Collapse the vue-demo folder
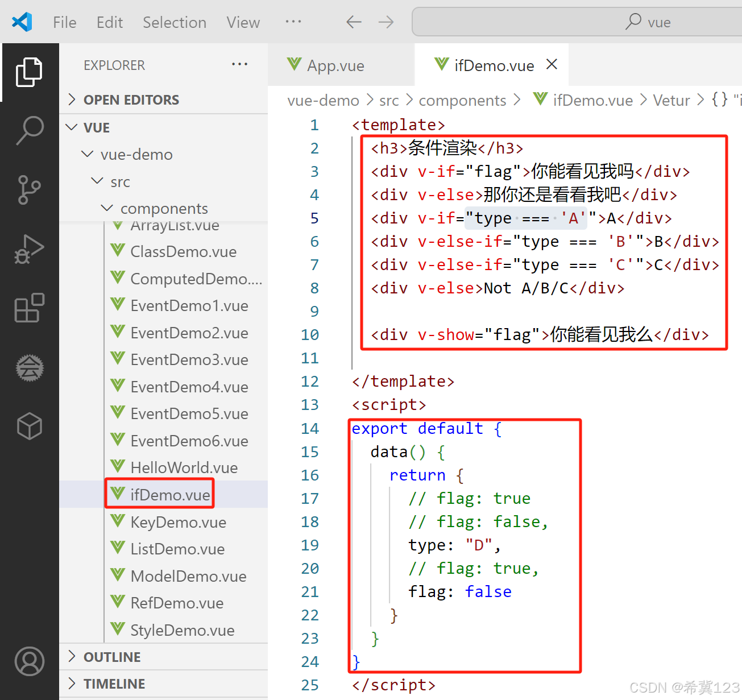 (164, 154)
